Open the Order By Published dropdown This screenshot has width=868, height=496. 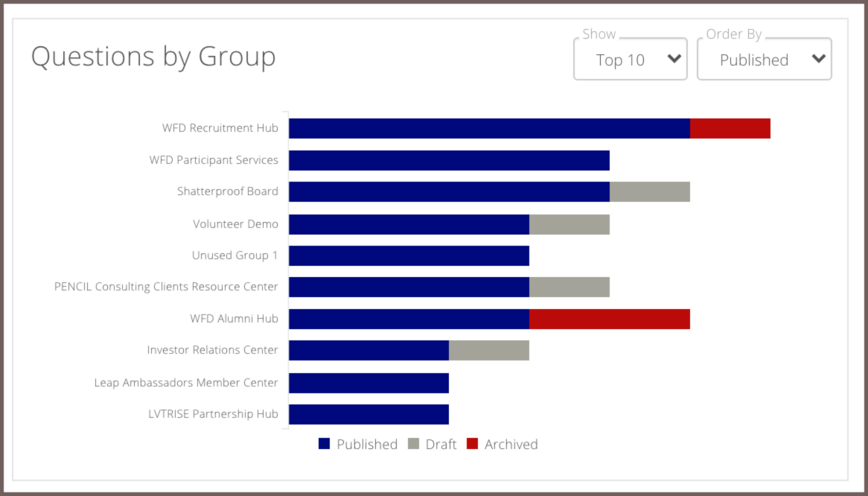pos(764,59)
